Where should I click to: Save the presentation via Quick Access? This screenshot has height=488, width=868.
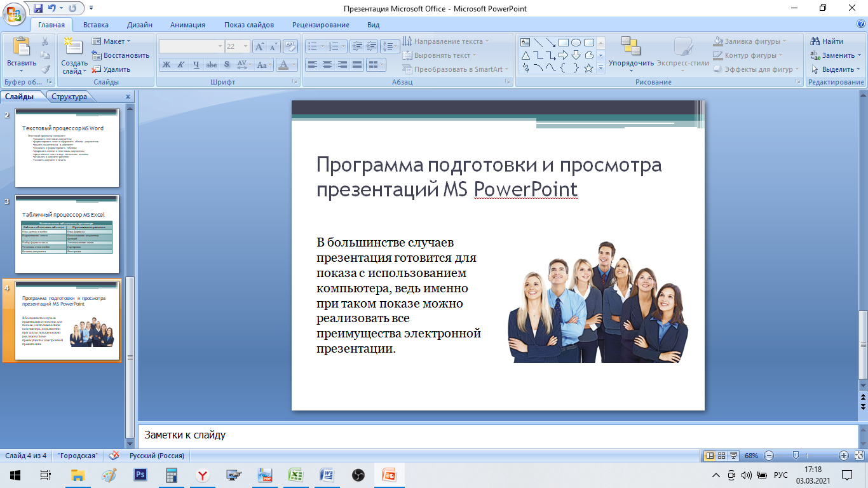(38, 9)
